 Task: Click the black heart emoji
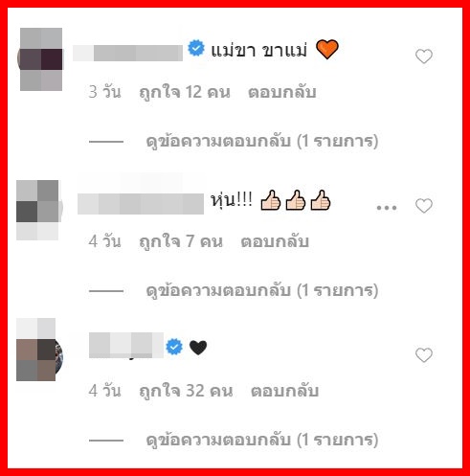tap(198, 348)
